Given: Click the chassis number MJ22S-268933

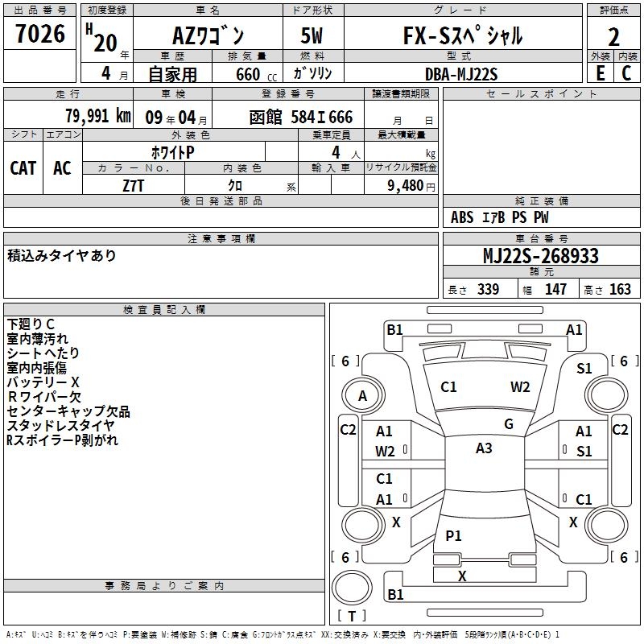Looking at the screenshot, I should [540, 256].
